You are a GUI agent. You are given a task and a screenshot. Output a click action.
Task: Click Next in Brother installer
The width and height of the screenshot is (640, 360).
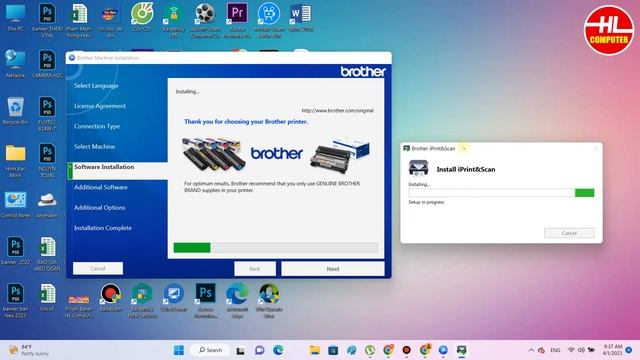pos(333,269)
